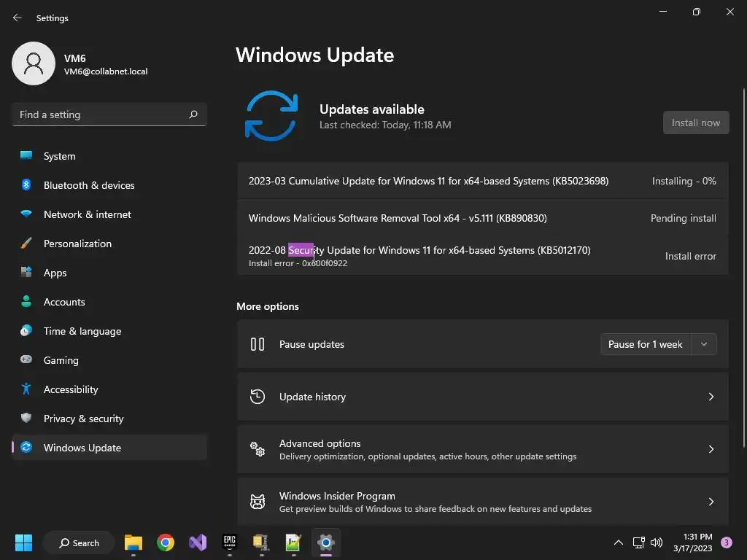
Task: Open Visual Studio from the taskbar
Action: tap(198, 542)
